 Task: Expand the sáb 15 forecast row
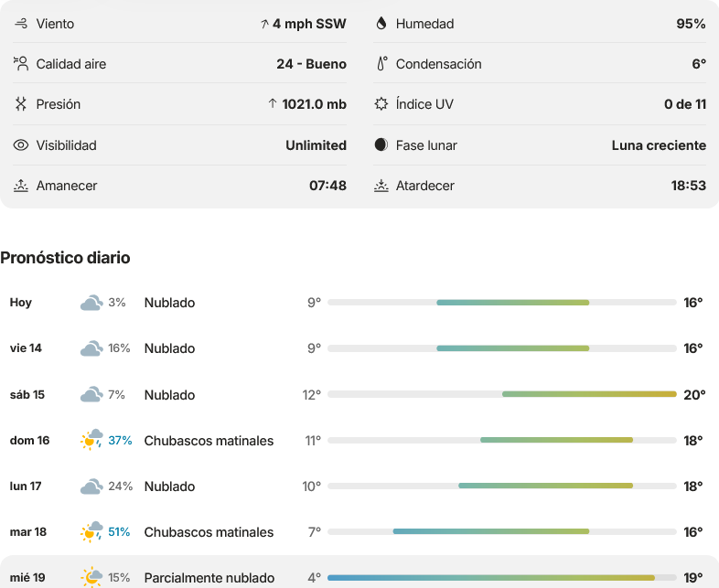pyautogui.click(x=359, y=395)
